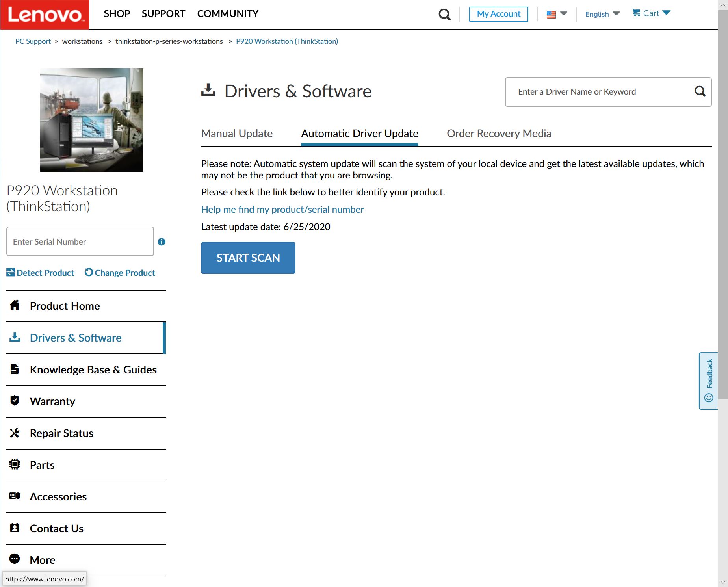728x587 pixels.
Task: Click the More ellipsis icon
Action: click(x=15, y=559)
